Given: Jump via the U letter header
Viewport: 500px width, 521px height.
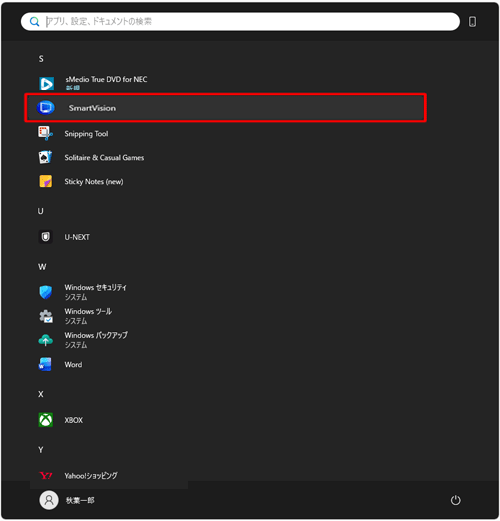Looking at the screenshot, I should click(x=41, y=211).
